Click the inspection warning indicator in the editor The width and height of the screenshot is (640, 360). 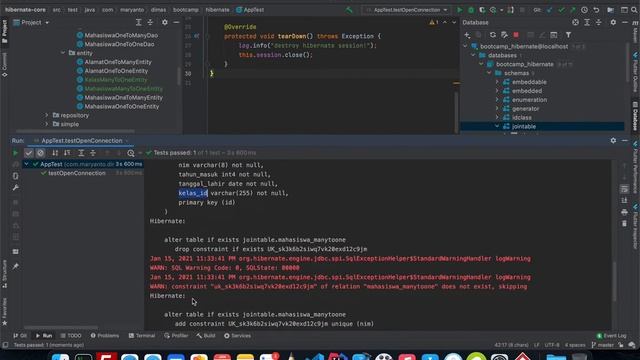coord(434,22)
